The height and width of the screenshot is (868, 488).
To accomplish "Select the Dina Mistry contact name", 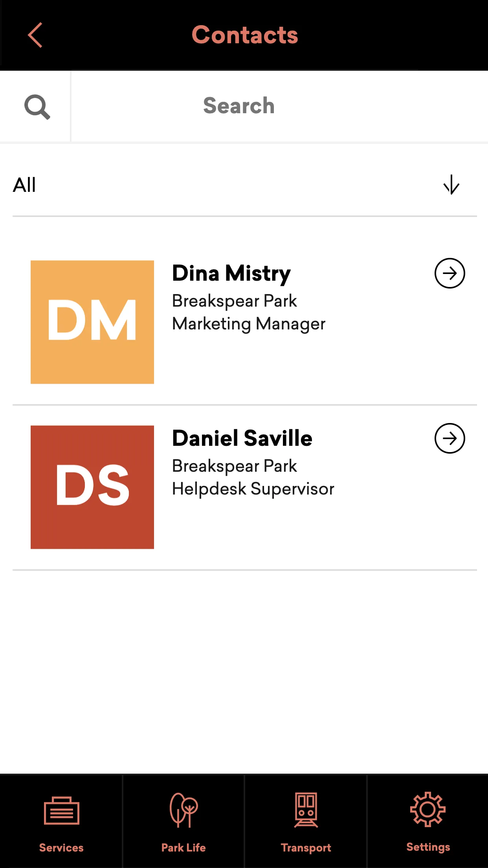I will pyautogui.click(x=231, y=274).
